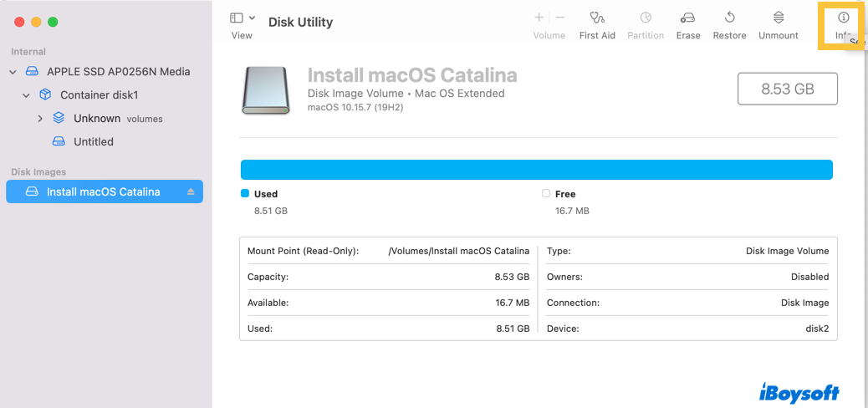868x408 pixels.
Task: Select Install macOS Catalina in sidebar
Action: tap(103, 192)
